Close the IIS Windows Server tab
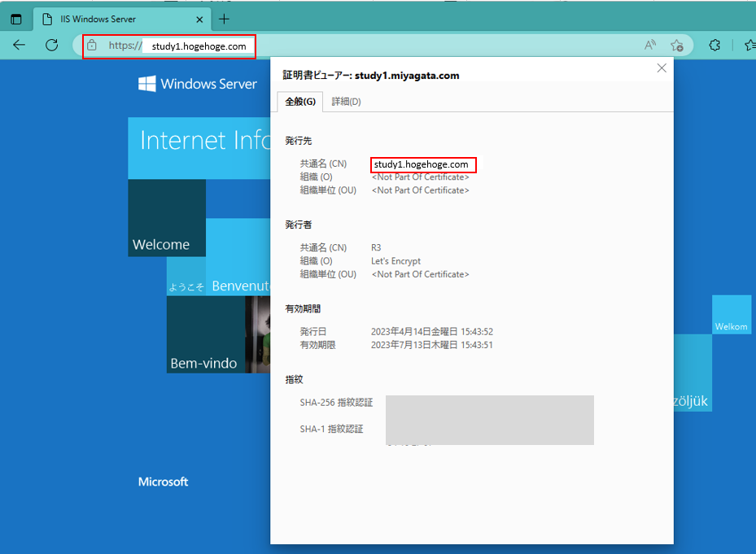Screen dimensions: 756x554 pos(199,20)
